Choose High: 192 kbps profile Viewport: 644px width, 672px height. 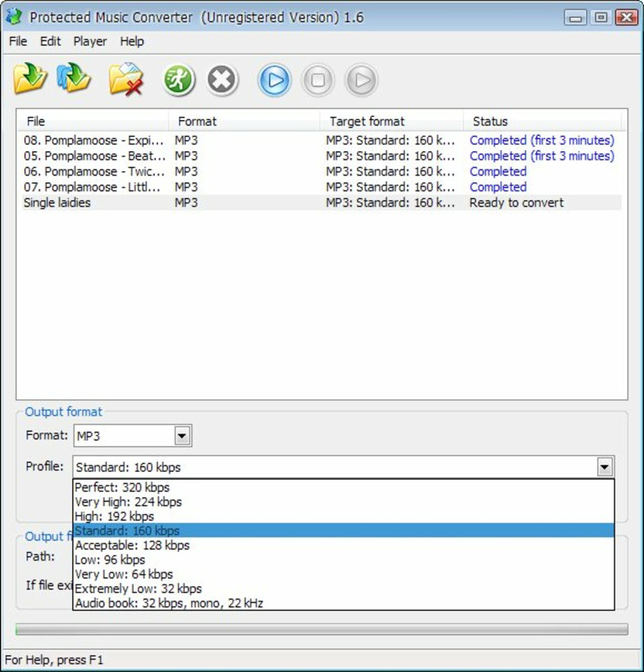pos(343,517)
